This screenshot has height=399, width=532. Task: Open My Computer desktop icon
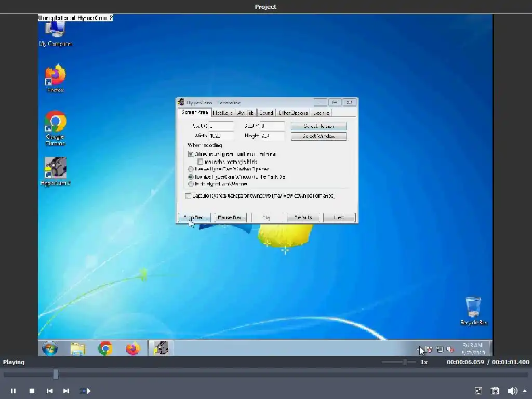(55, 34)
